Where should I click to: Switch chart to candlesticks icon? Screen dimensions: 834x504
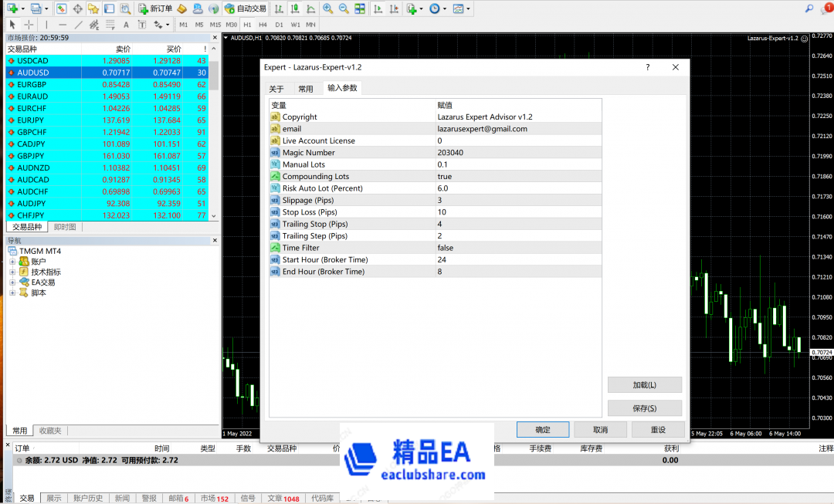pos(295,8)
